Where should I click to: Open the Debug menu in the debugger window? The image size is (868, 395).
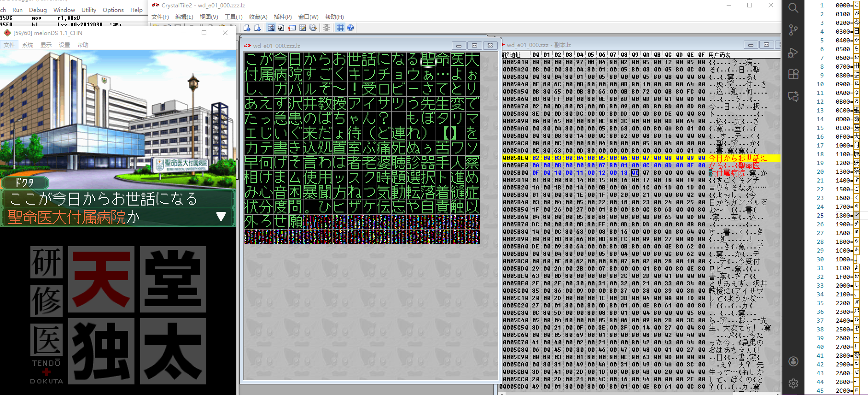point(38,10)
